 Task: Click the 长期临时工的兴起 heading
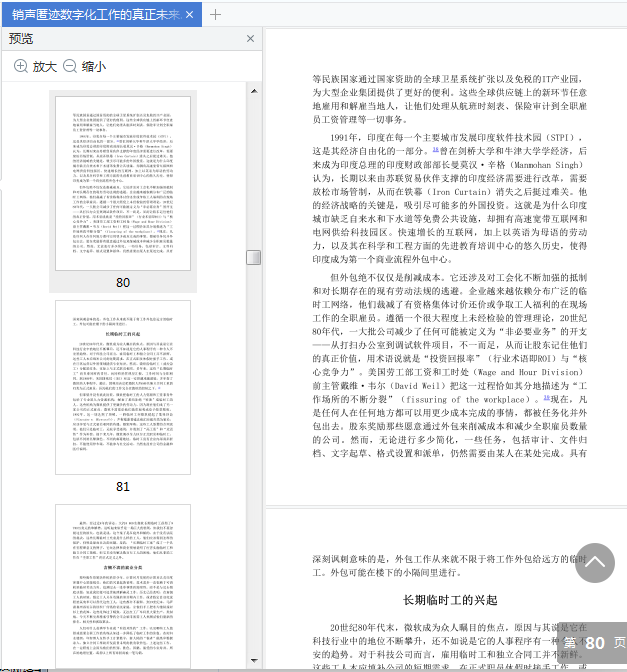point(450,600)
